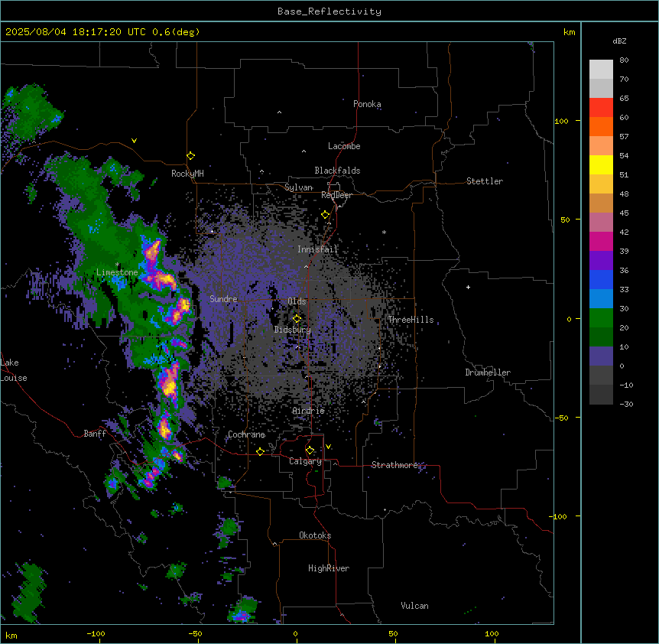
Task: Click the RockyMH label
Action: click(x=187, y=173)
